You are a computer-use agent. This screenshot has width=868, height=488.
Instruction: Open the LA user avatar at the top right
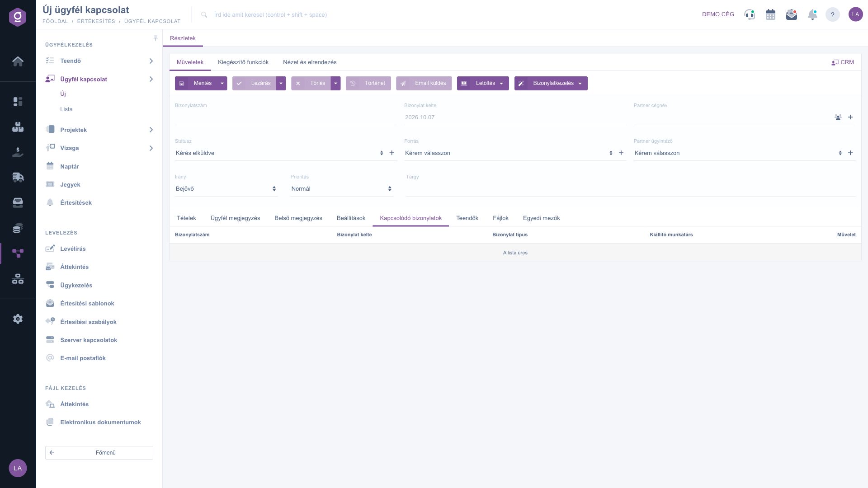click(x=855, y=14)
